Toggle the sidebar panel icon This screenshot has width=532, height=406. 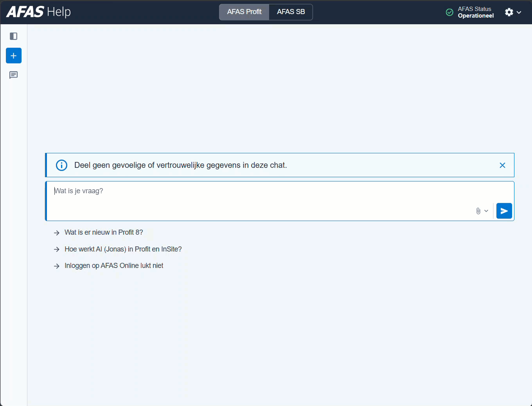click(x=14, y=36)
